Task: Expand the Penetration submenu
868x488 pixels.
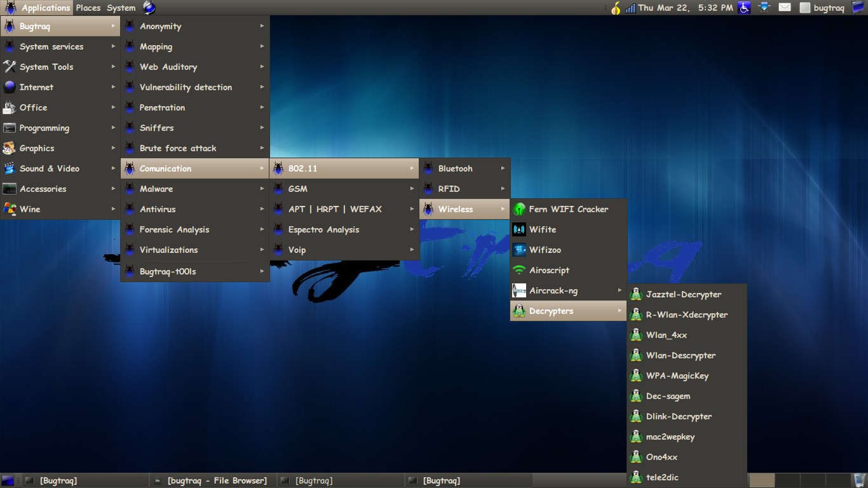Action: [x=162, y=107]
